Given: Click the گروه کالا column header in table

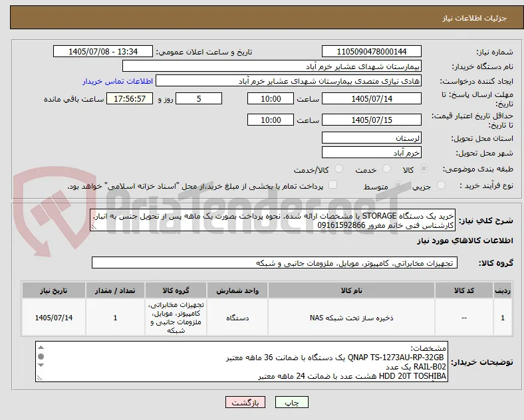Looking at the screenshot, I should [x=176, y=290].
